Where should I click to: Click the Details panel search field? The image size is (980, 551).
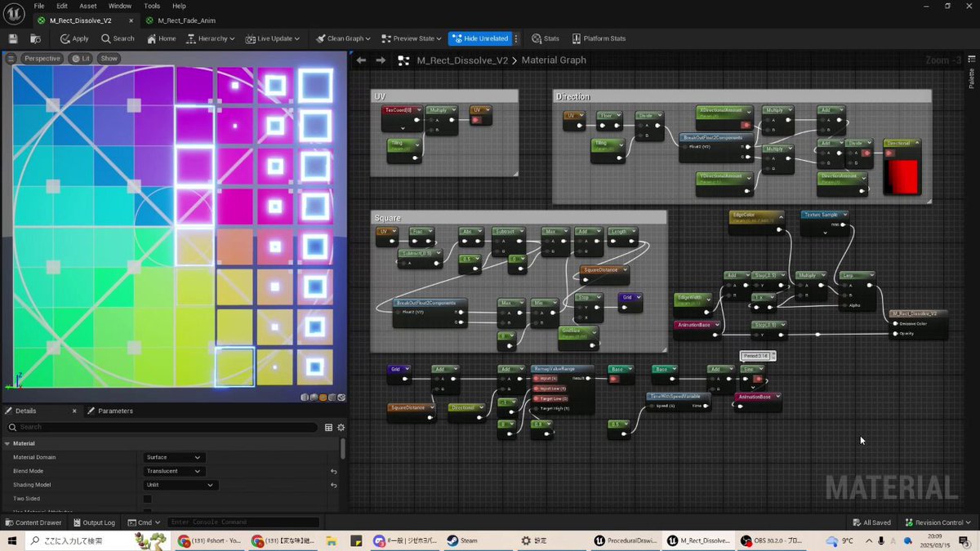click(162, 427)
